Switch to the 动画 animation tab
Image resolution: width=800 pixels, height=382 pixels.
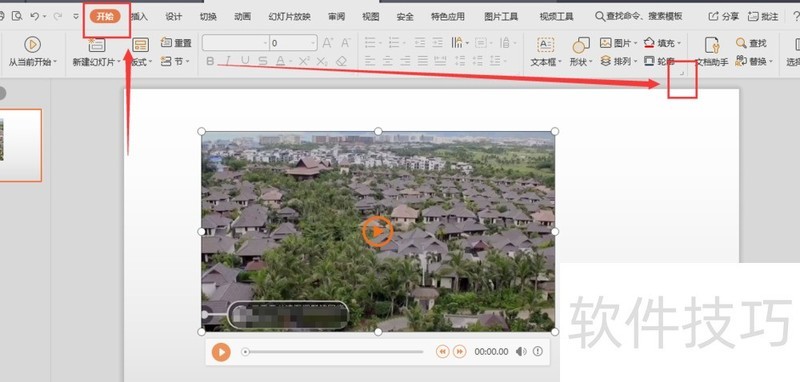point(242,16)
